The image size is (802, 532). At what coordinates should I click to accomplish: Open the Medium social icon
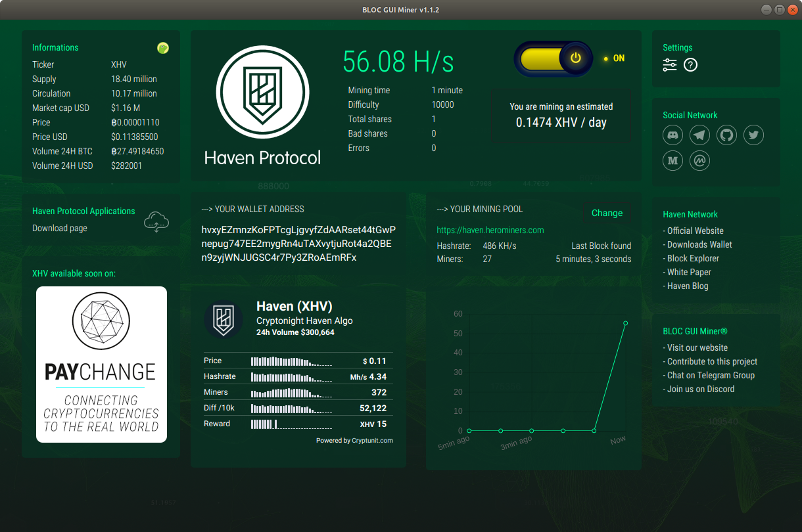tap(672, 160)
